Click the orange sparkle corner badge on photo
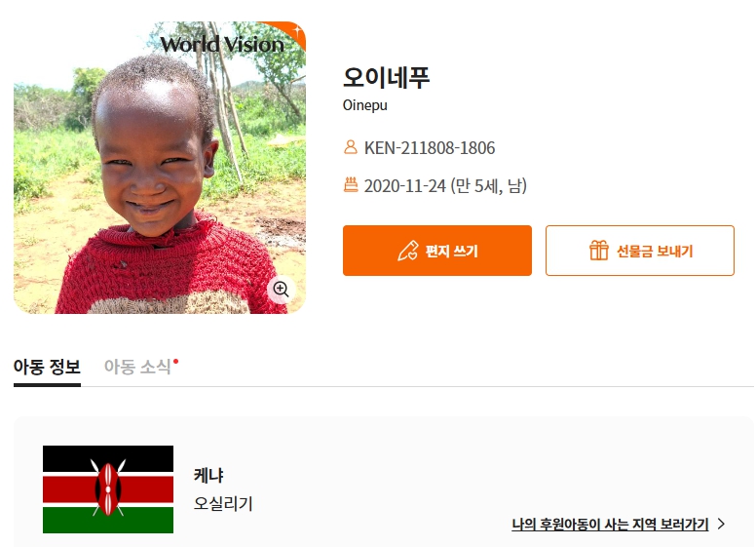 click(x=289, y=33)
